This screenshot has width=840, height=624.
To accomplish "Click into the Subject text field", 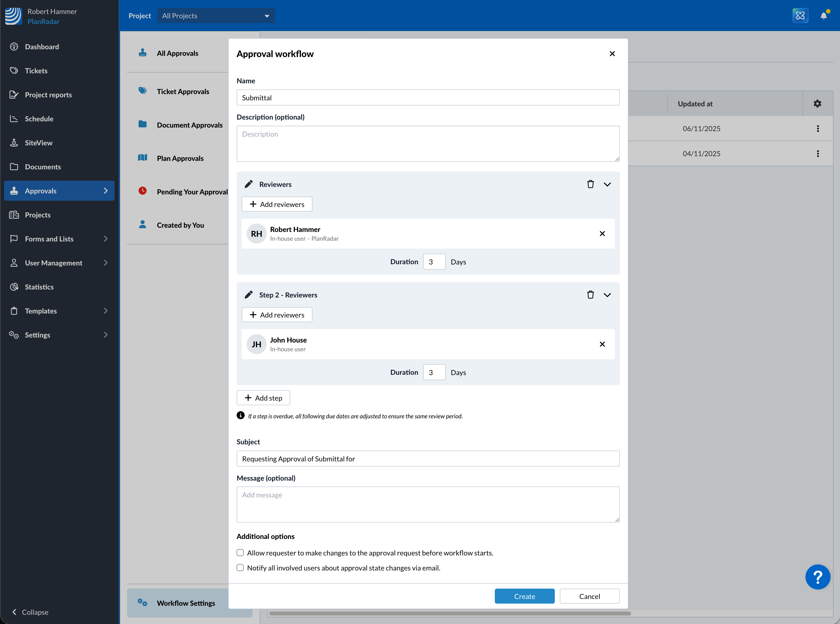I will pyautogui.click(x=428, y=459).
